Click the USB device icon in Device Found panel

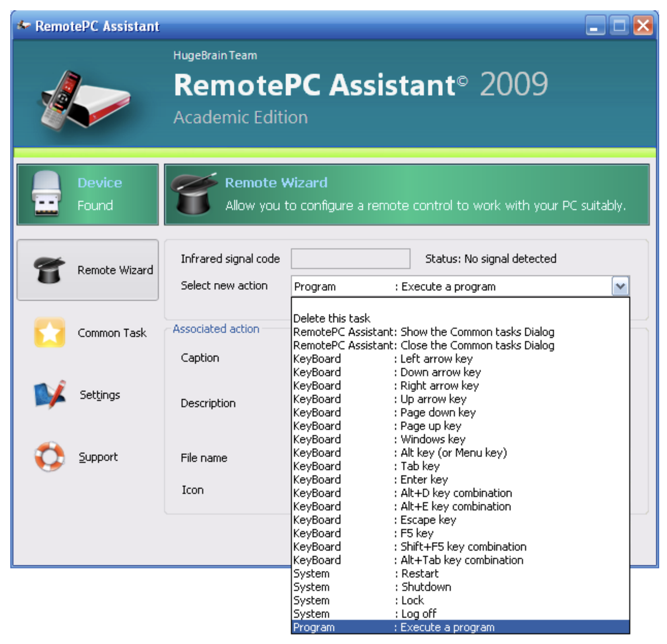pos(46,193)
